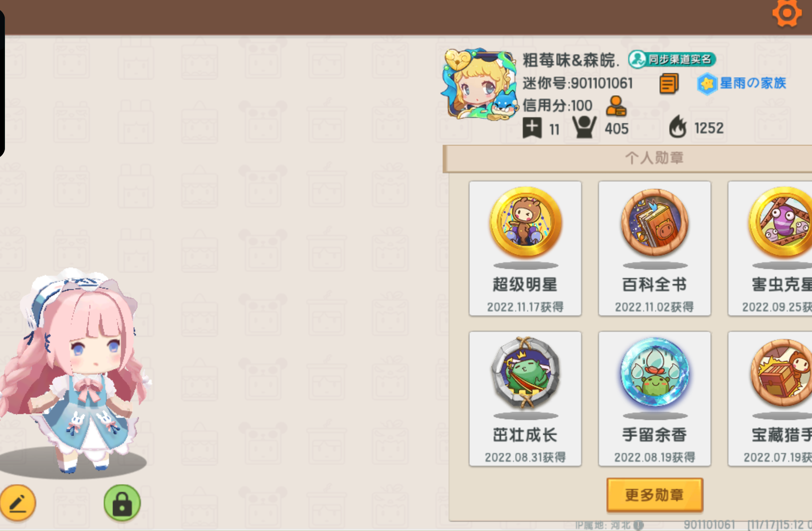
Task: Open the 超级明星 medal card
Action: point(525,248)
